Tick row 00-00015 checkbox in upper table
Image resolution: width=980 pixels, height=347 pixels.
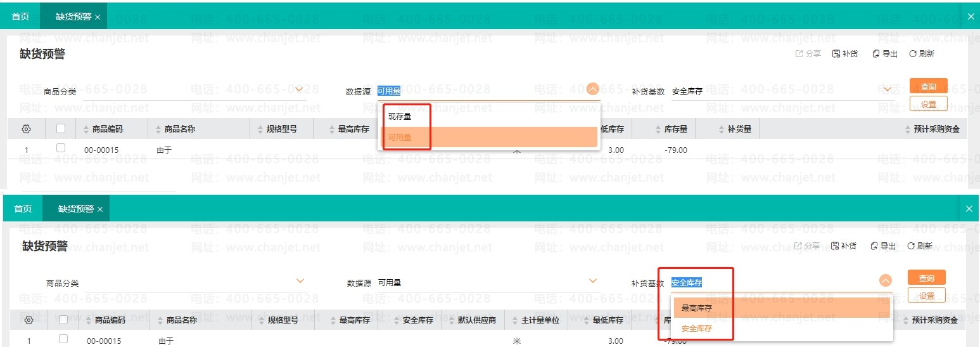[61, 148]
